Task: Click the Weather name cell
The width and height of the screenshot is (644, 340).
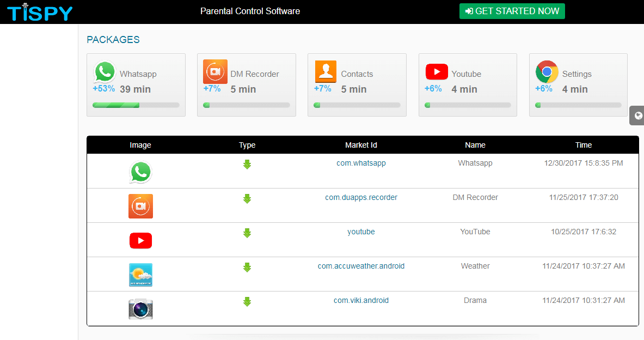Action: point(475,266)
